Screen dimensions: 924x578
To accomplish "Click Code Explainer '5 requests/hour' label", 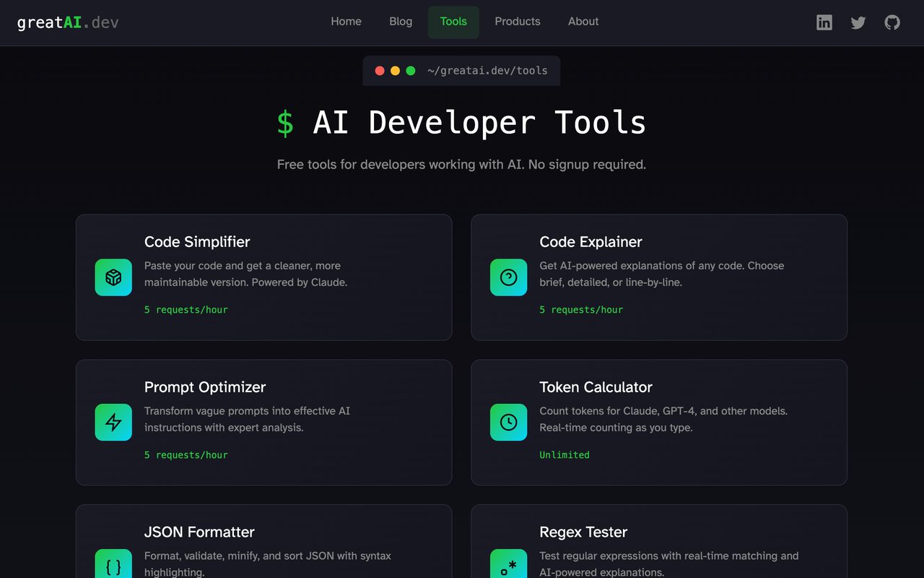I will 581,310.
